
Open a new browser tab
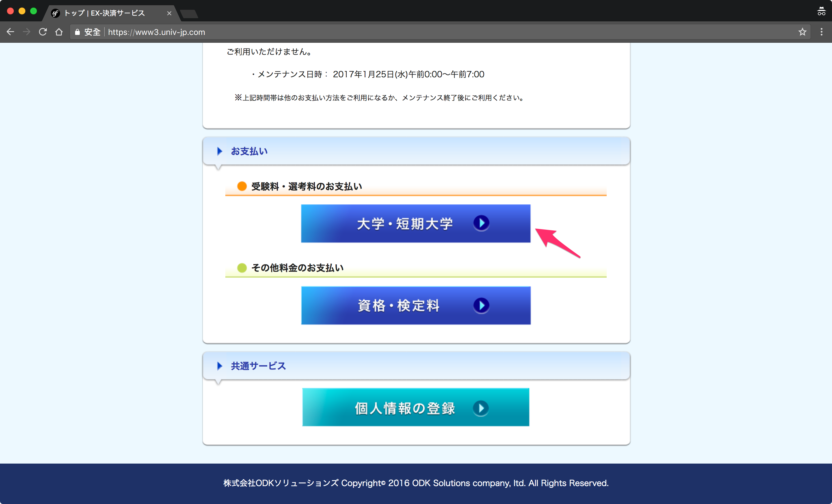pyautogui.click(x=189, y=14)
